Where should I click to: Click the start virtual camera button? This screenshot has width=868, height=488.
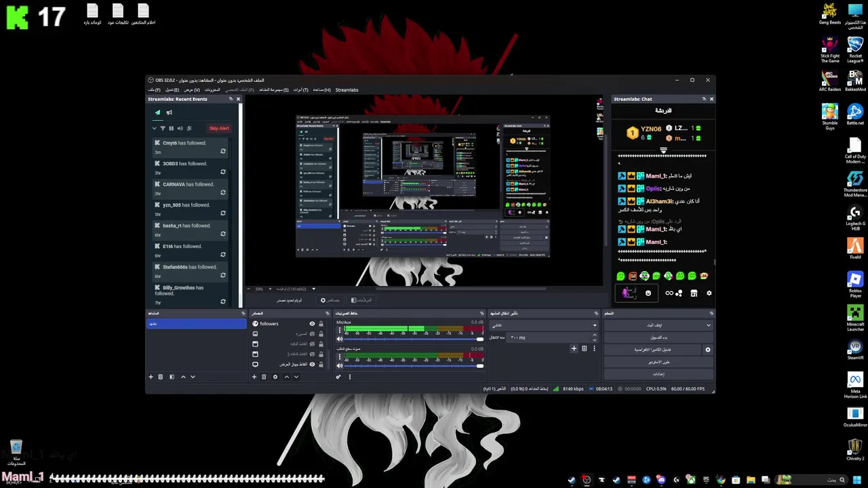652,350
